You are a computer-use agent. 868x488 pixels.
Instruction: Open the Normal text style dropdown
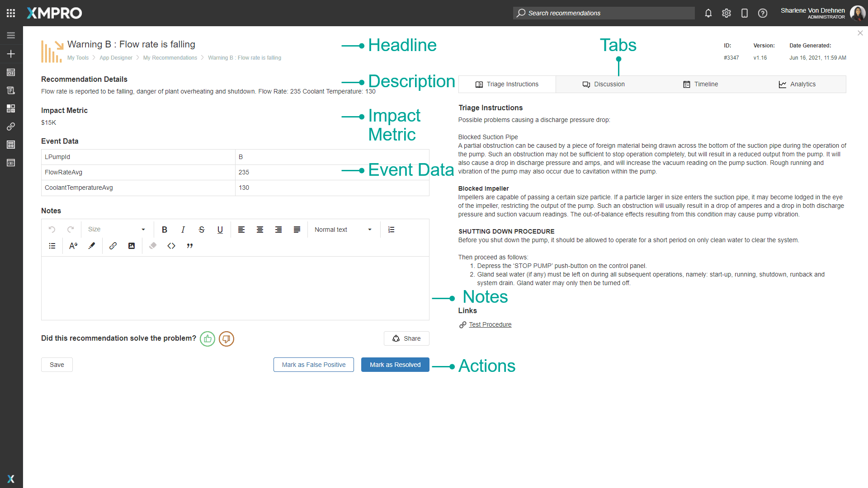pyautogui.click(x=343, y=230)
